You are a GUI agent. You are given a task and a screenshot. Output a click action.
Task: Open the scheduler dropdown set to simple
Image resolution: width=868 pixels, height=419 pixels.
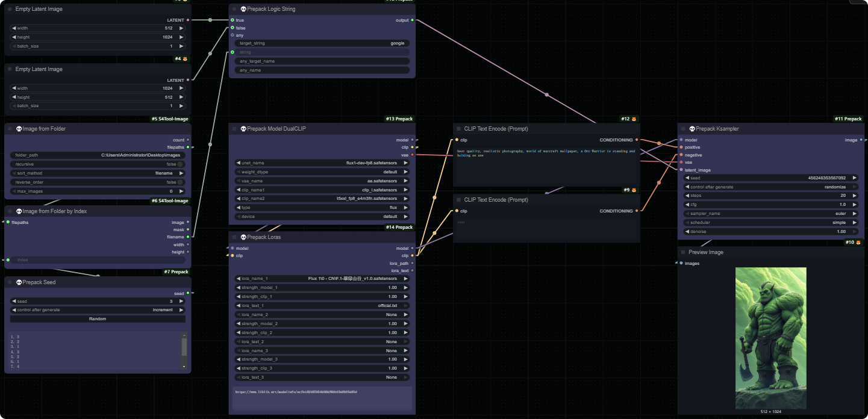[x=771, y=222]
